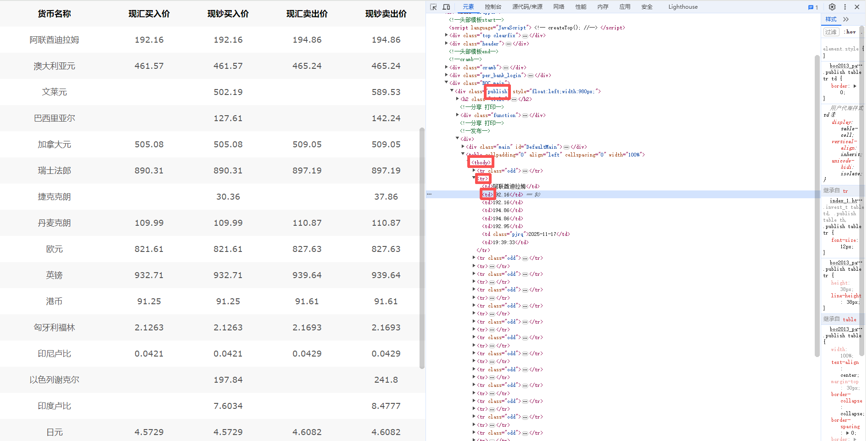Click the 现汇卖出价 column header
The width and height of the screenshot is (868, 441).
pos(307,14)
